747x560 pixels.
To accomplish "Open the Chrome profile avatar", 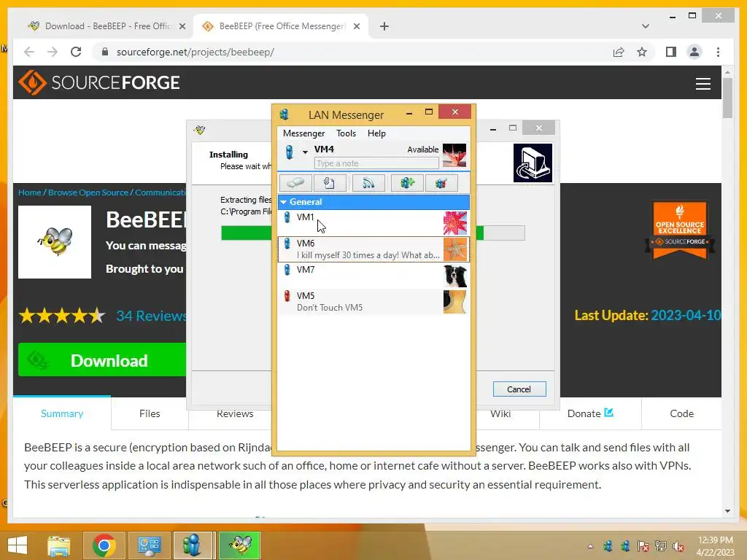I will point(694,52).
